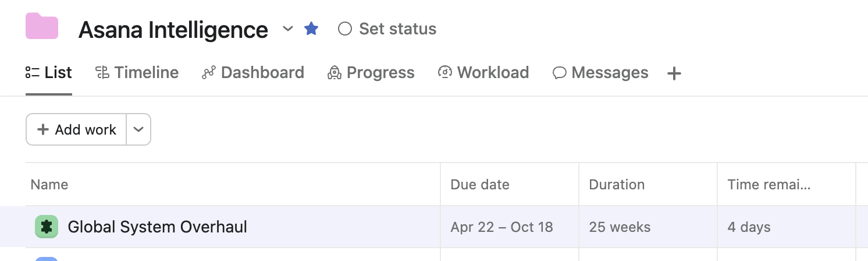Screen dimensions: 868x261
Task: Expand the Add work dropdown arrow
Action: [x=138, y=129]
